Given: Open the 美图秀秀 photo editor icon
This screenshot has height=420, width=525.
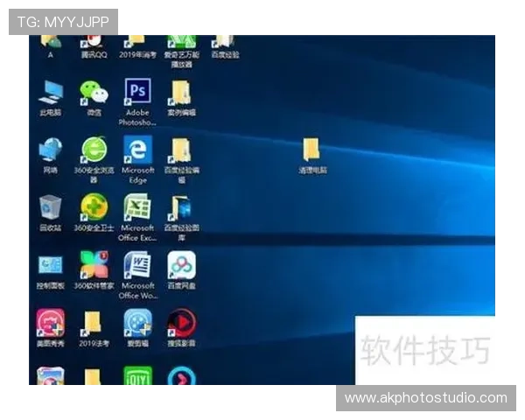Looking at the screenshot, I should point(50,323).
